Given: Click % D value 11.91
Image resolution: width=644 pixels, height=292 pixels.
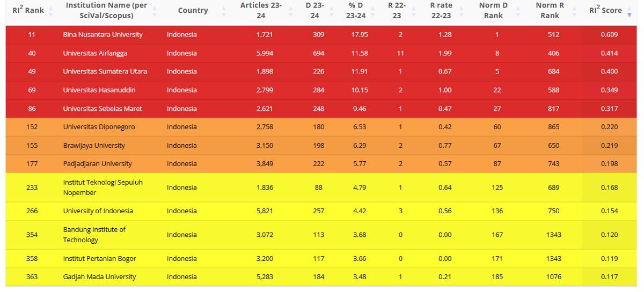Looking at the screenshot, I should (360, 71).
